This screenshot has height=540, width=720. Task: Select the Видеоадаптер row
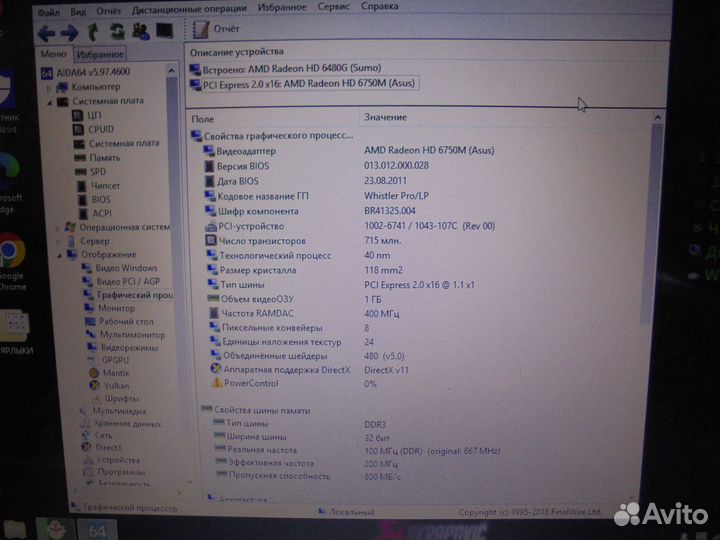tap(349, 151)
